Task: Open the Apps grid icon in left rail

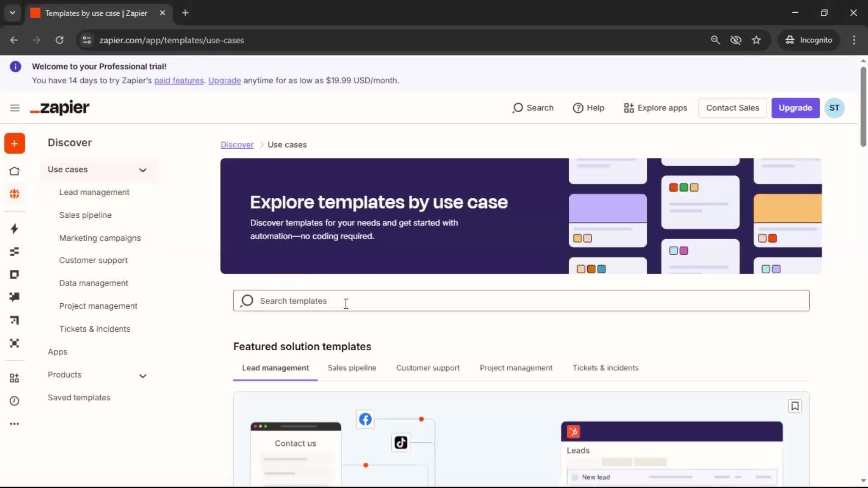Action: [14, 378]
